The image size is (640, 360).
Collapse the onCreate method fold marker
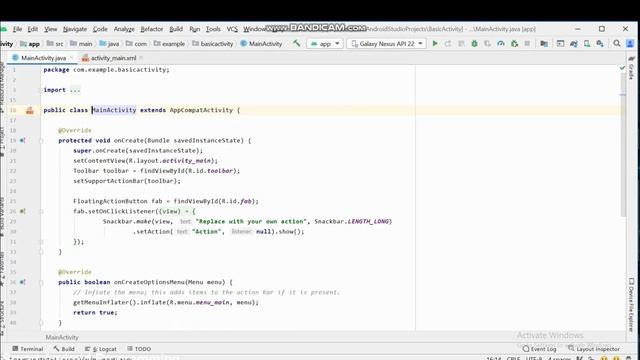click(x=41, y=140)
